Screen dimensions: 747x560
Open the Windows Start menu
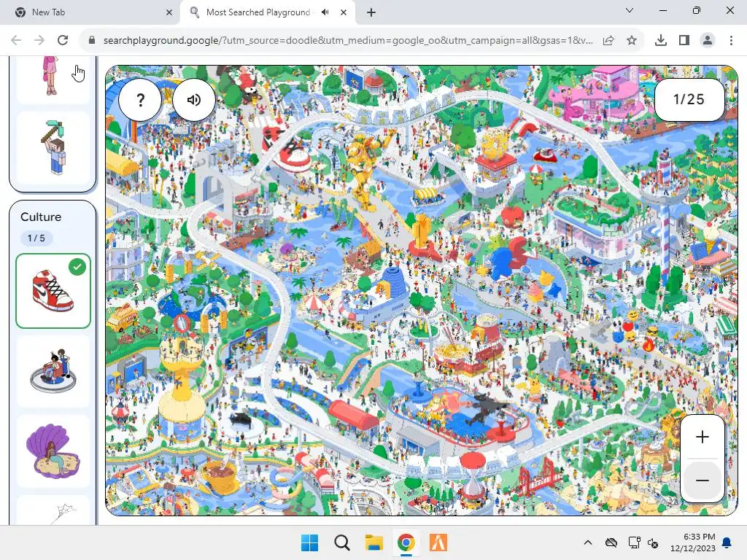[x=309, y=542]
